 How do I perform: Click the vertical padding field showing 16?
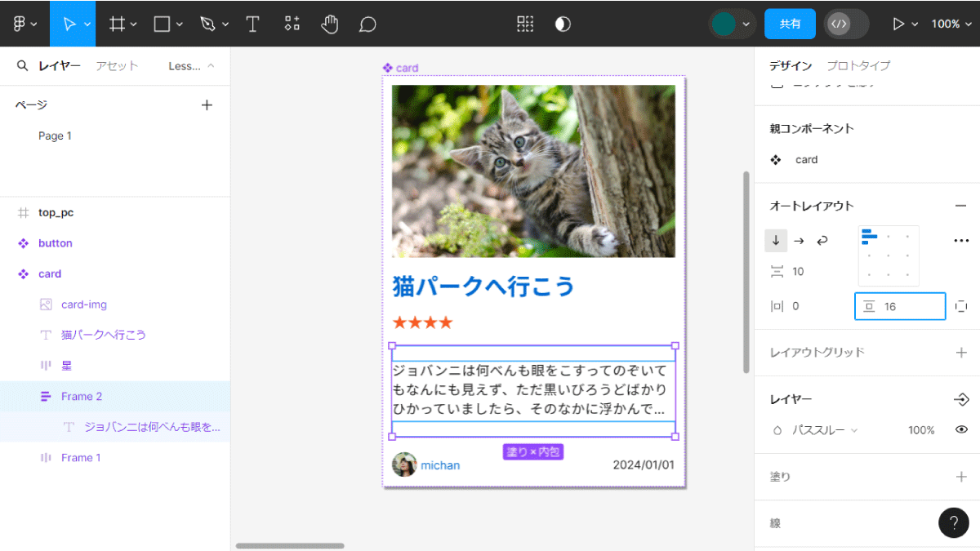tap(900, 306)
